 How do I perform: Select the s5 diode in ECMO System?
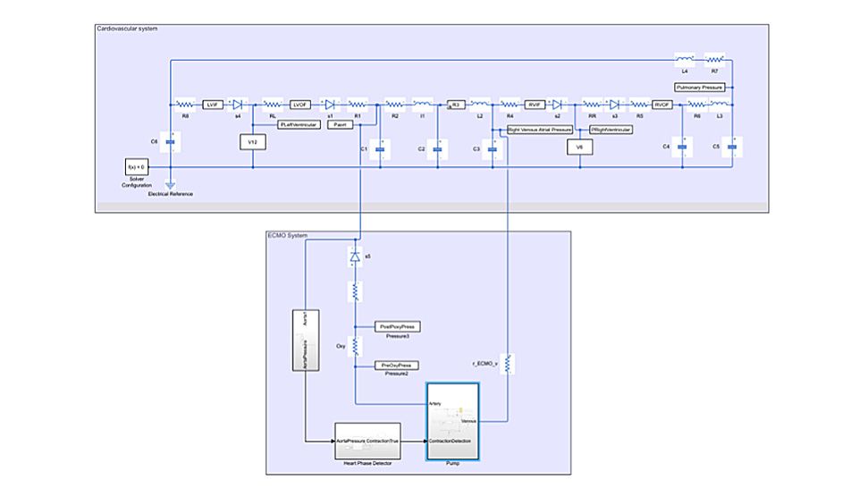(355, 257)
